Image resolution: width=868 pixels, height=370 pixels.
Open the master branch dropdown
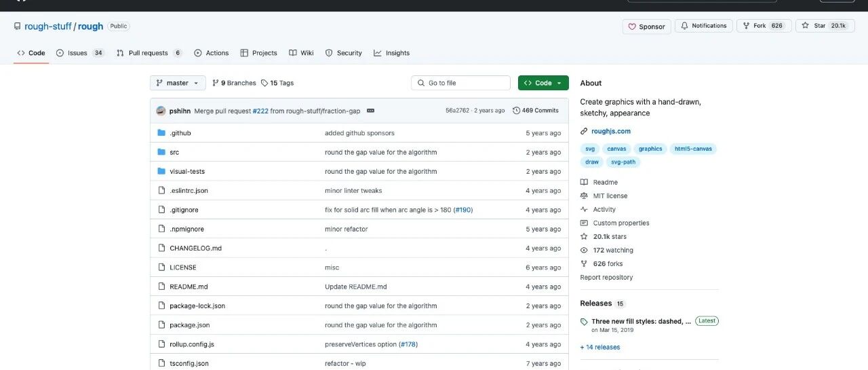(178, 83)
